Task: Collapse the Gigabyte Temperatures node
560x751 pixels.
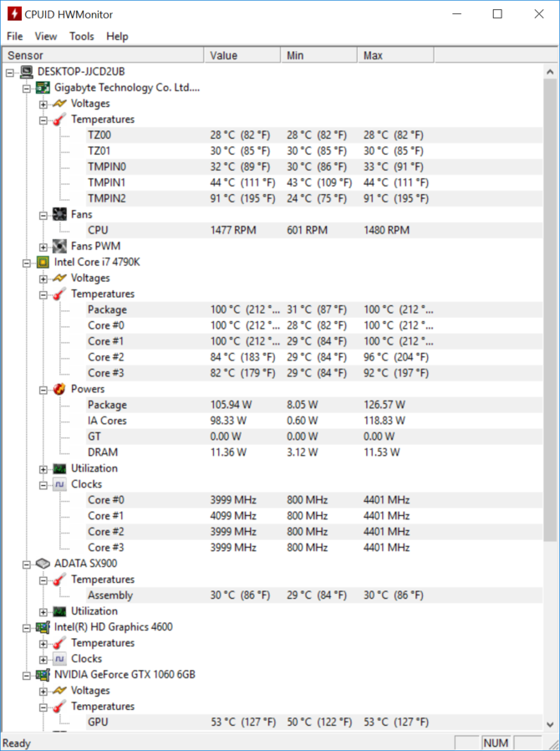Action: pos(43,120)
